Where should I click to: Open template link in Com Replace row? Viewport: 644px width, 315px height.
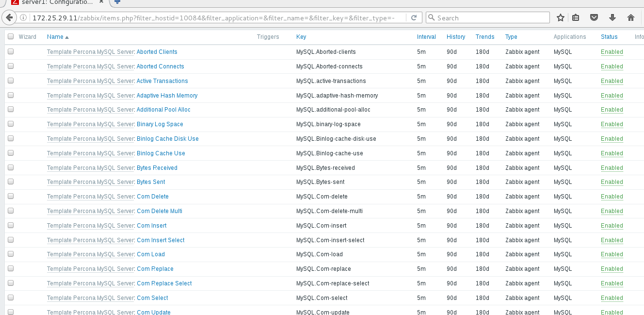tap(90, 269)
